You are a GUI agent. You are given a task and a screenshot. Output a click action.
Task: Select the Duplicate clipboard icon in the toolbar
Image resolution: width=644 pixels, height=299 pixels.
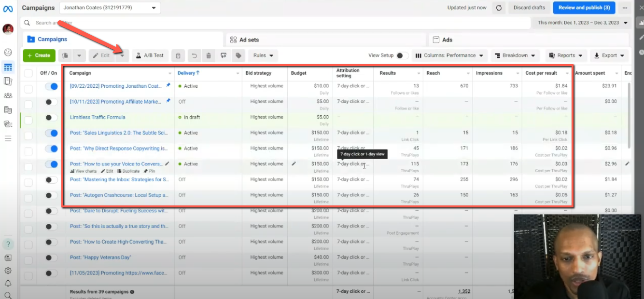(178, 55)
